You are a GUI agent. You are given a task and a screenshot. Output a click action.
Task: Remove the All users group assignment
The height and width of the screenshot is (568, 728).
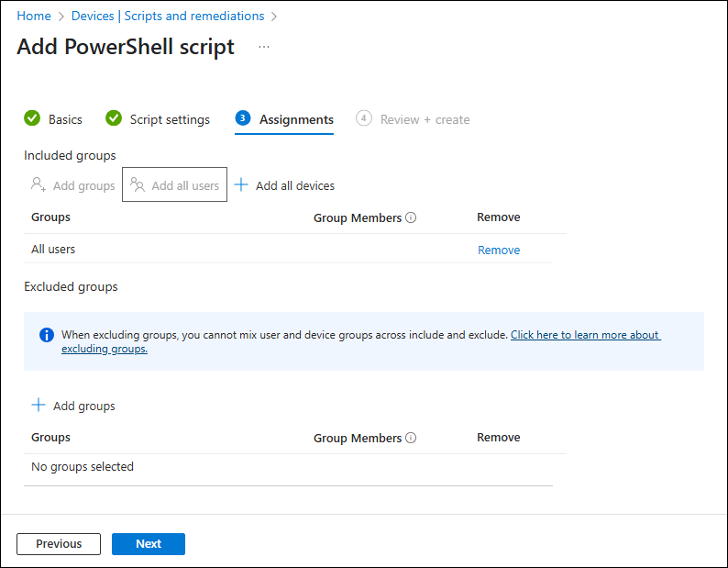tap(499, 250)
